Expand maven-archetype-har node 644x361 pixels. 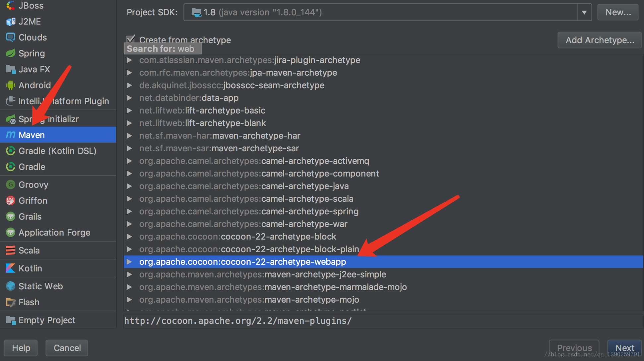129,136
